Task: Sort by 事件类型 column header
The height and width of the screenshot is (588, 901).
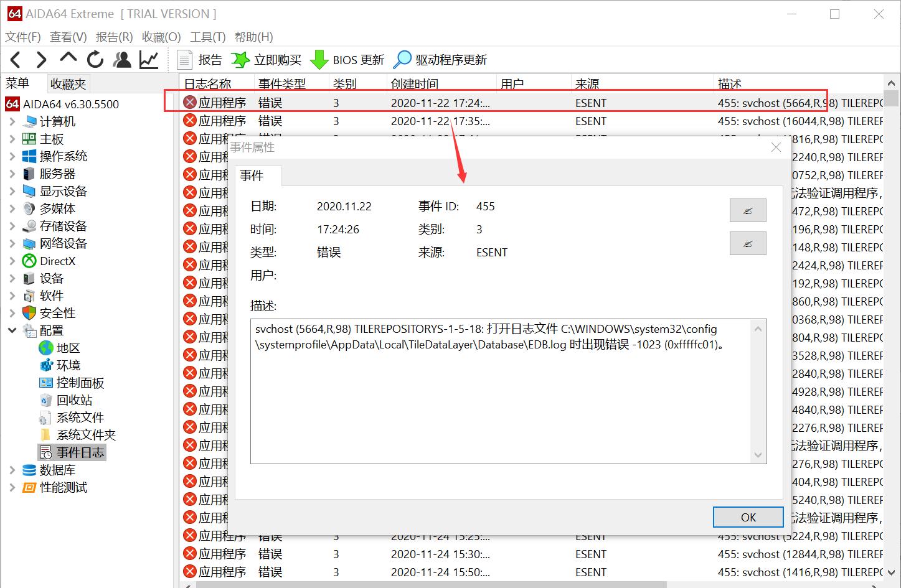Action: coord(291,83)
